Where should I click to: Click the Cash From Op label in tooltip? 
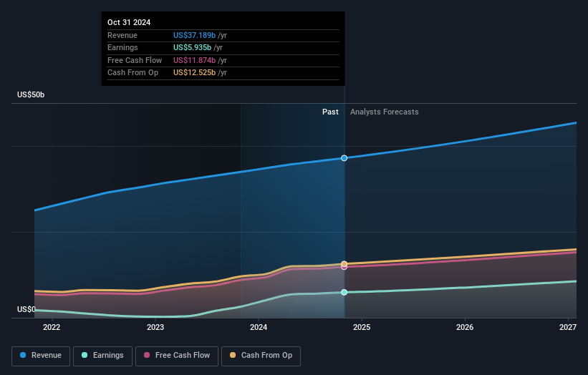pos(132,73)
